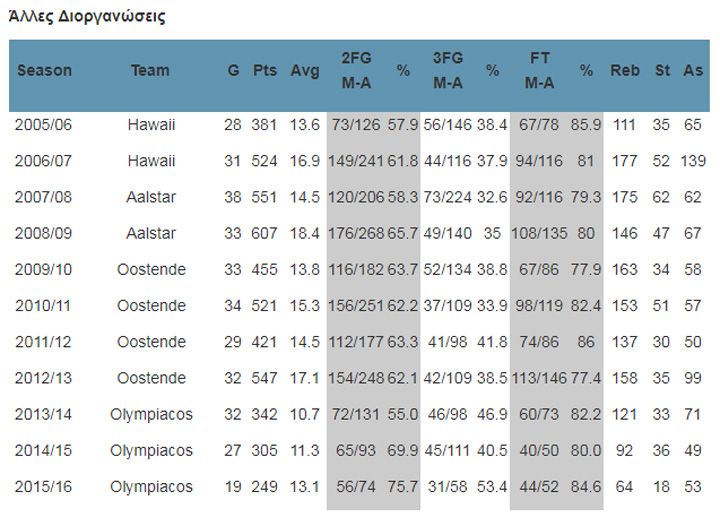This screenshot has height=526, width=720.
Task: Click the 3FG M-A column header
Action: 448,71
